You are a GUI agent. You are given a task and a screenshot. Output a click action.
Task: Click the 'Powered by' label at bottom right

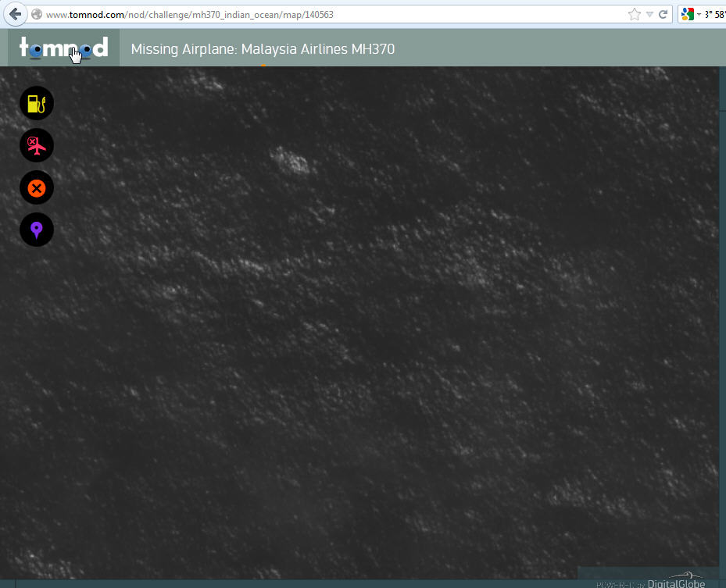(619, 583)
